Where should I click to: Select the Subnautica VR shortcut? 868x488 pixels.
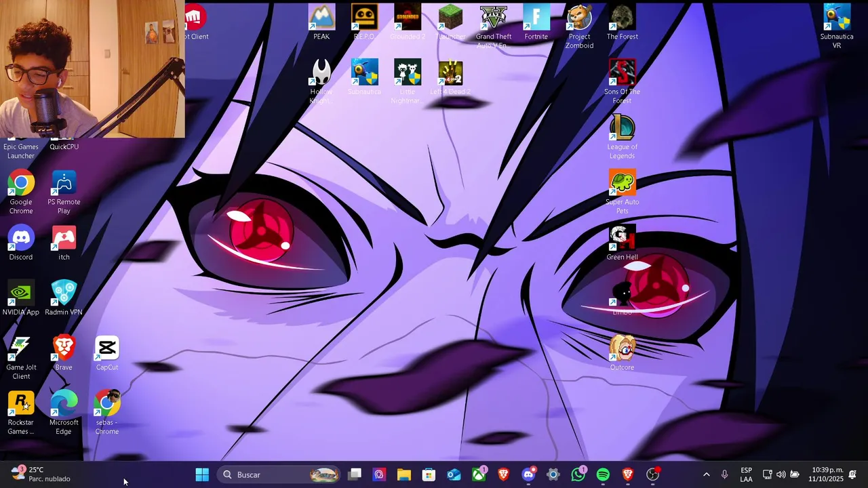point(837,26)
